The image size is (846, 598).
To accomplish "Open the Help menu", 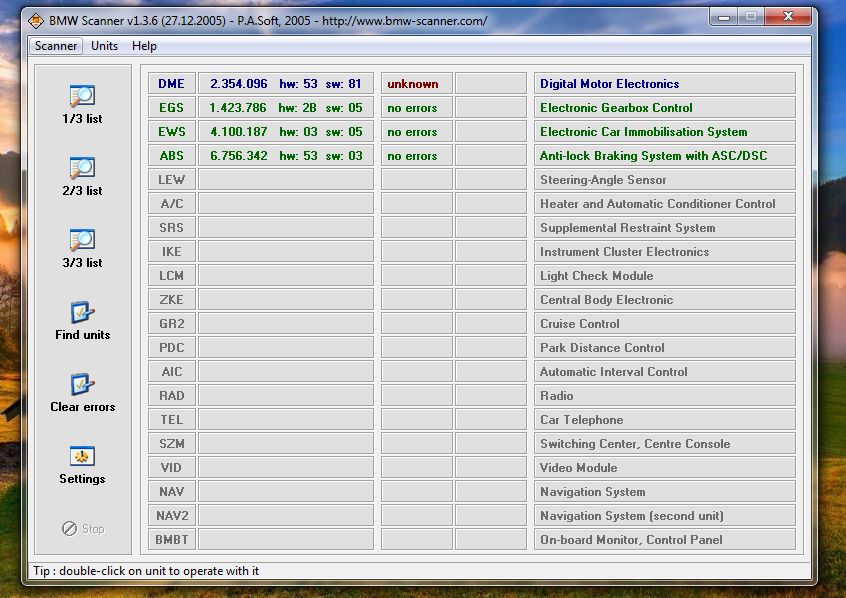I will pos(144,46).
